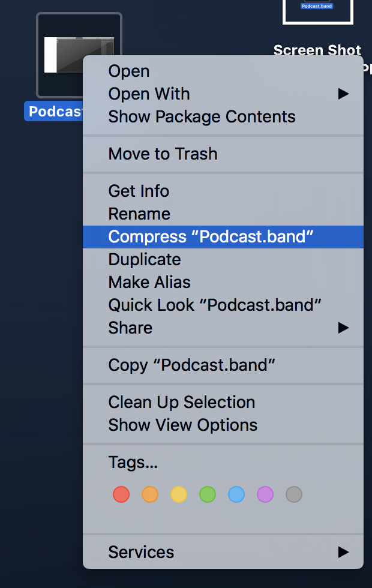Apply the purple tag color
The height and width of the screenshot is (588, 372).
click(265, 494)
